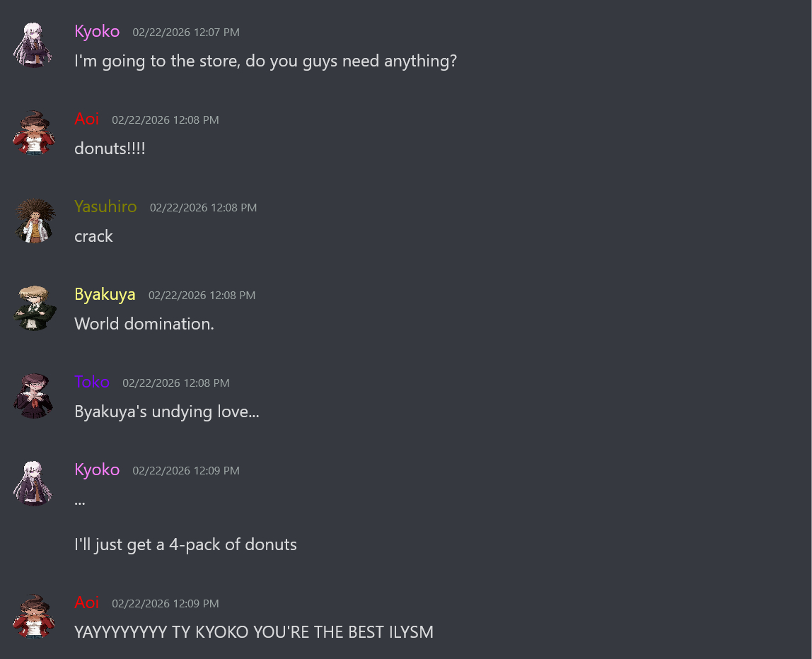Select the yellow Byakuya username
Image resolution: width=812 pixels, height=659 pixels.
(105, 295)
